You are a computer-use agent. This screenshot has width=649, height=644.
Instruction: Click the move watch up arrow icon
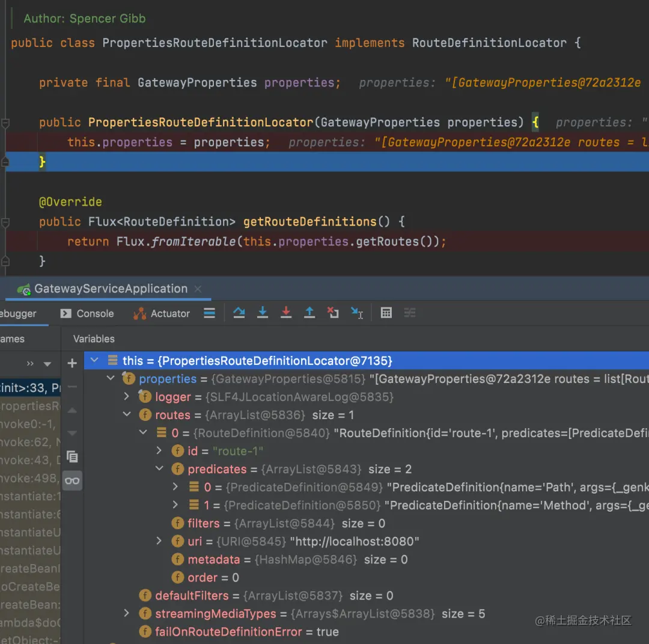coord(72,411)
